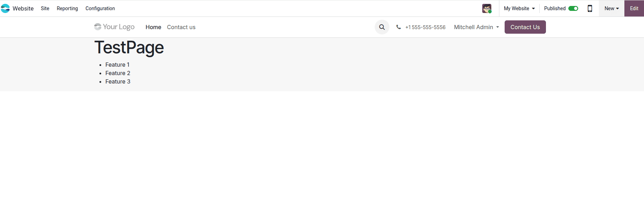Navigate to Contact us page
This screenshot has height=213, width=644.
click(181, 27)
